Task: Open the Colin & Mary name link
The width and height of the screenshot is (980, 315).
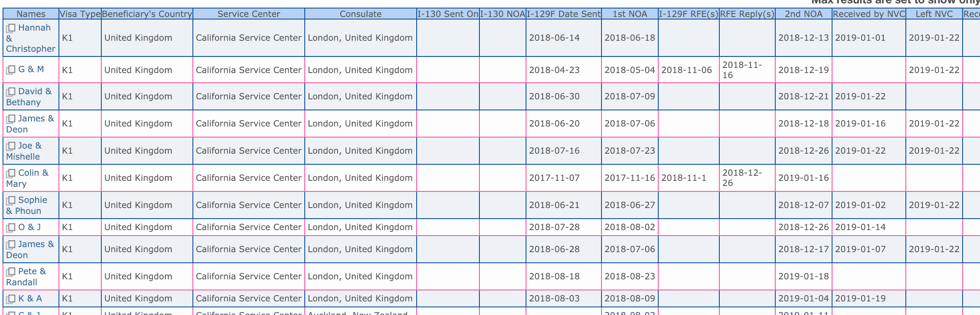Action: click(28, 178)
